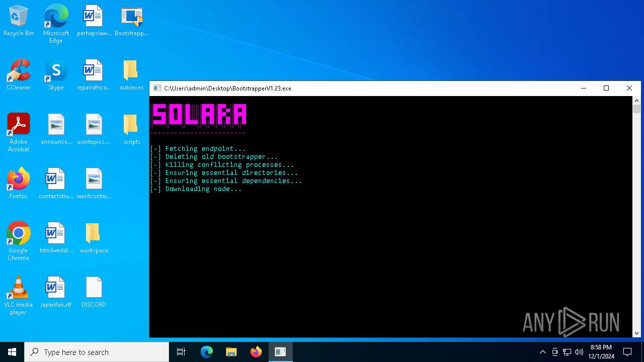Select the perhapslaw Word document icon

tap(94, 21)
